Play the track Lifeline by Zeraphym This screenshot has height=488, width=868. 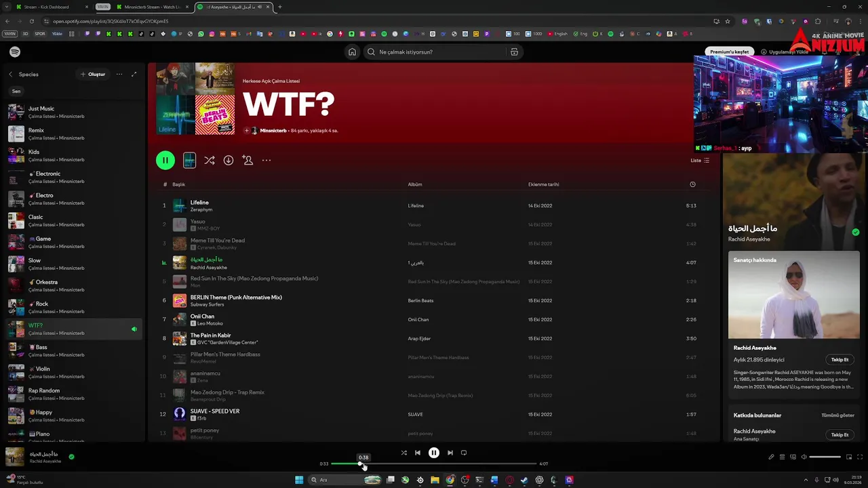coord(433,205)
